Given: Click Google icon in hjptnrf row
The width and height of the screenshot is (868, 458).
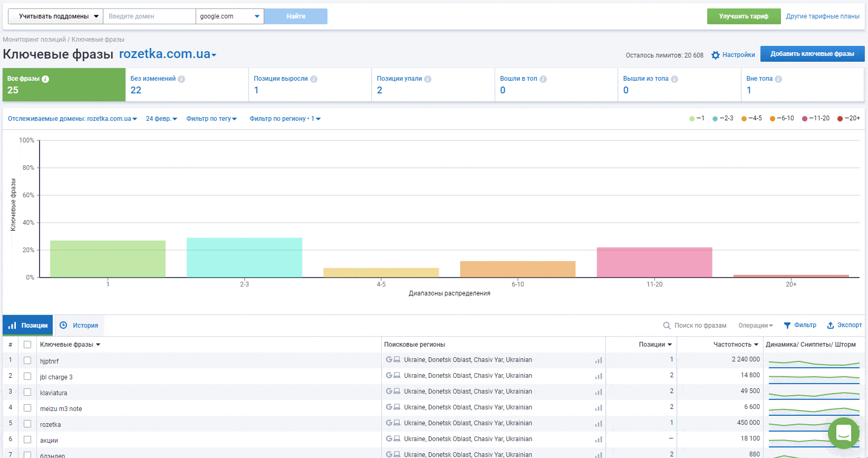Looking at the screenshot, I should 389,359.
